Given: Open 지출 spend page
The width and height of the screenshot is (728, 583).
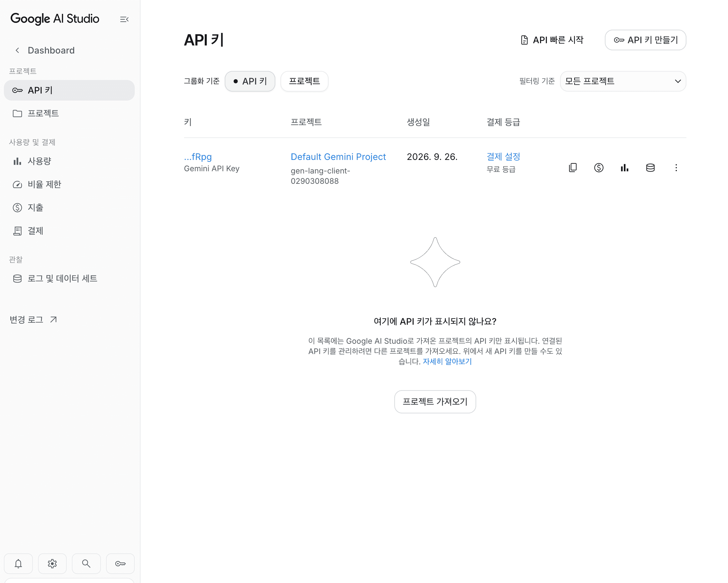Looking at the screenshot, I should click(69, 207).
